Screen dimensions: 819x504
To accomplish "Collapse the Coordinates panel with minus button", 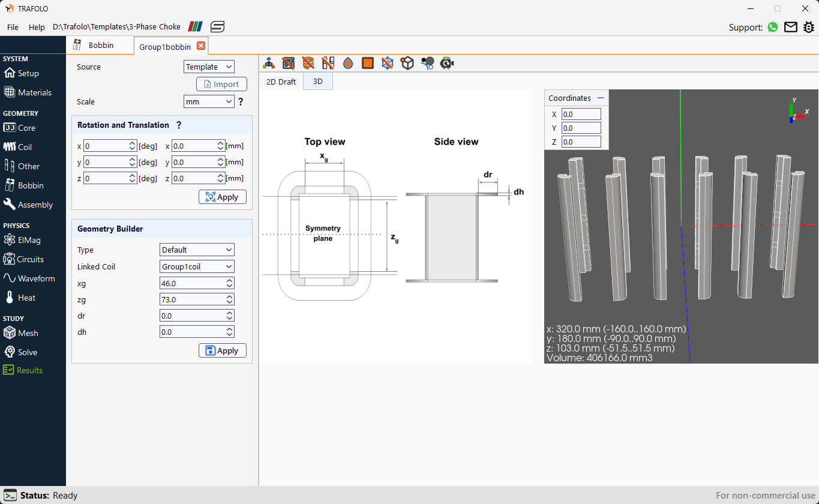I will tap(601, 98).
